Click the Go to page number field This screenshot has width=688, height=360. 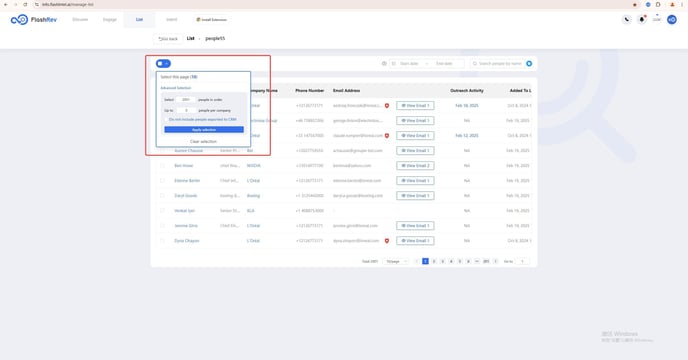(x=522, y=261)
